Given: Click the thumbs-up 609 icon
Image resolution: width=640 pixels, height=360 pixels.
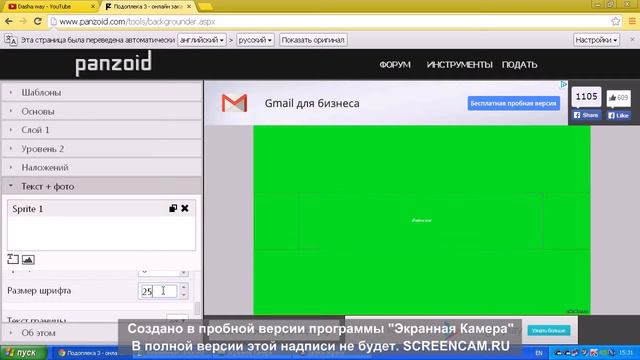Looking at the screenshot, I should [619, 98].
